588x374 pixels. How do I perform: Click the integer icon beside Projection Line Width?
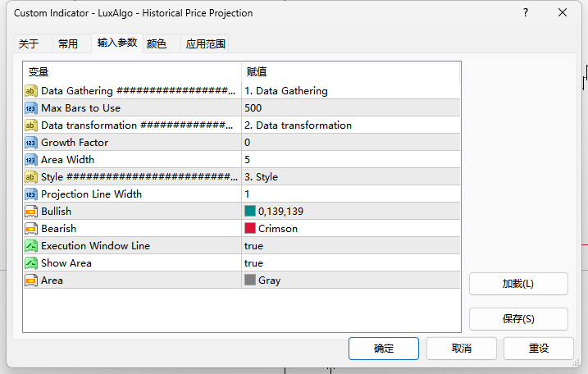point(31,194)
